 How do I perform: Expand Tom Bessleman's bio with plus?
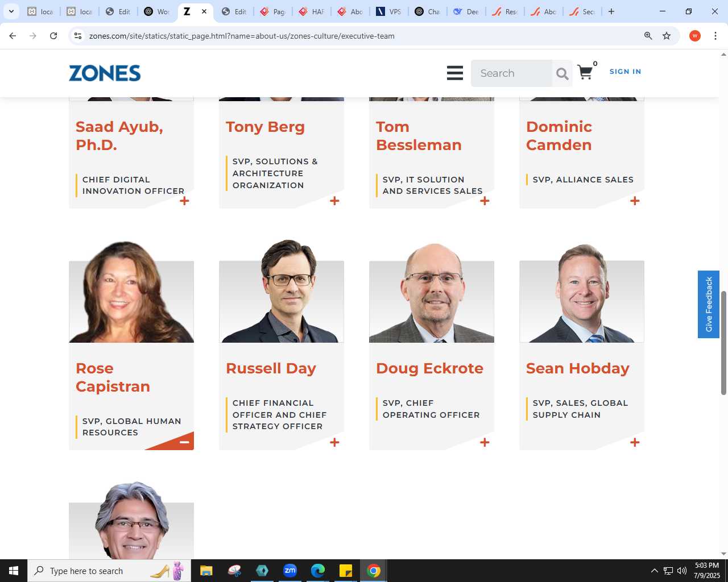(x=485, y=201)
